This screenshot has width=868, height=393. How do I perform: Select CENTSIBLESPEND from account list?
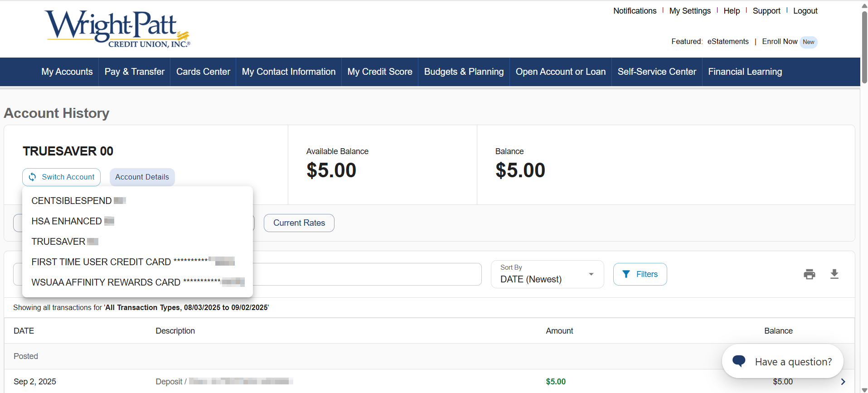coord(72,201)
